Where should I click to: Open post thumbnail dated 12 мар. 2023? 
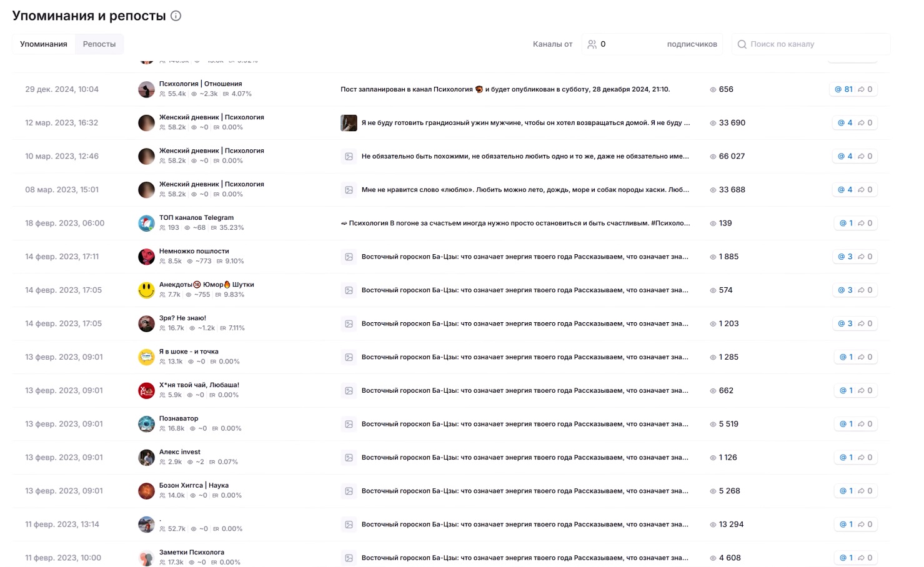349,123
